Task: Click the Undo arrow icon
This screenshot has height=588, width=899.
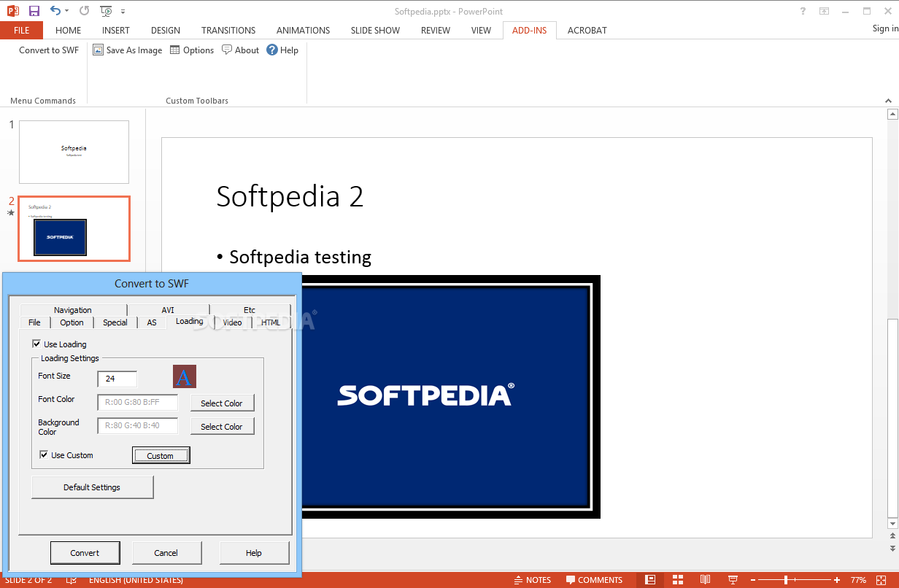Action: pyautogui.click(x=55, y=11)
